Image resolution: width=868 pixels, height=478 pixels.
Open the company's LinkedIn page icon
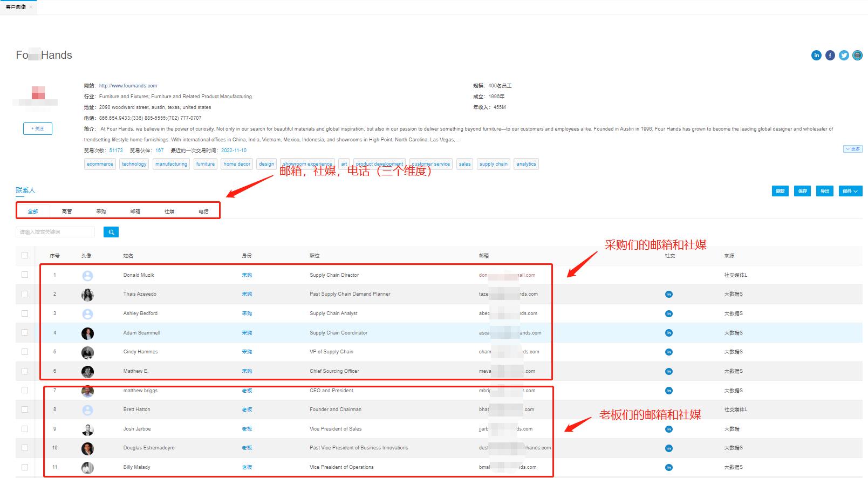pos(816,55)
